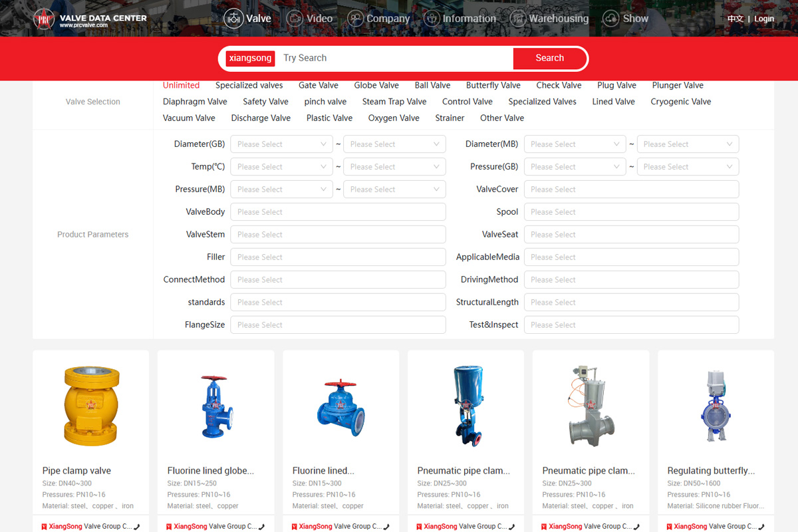Select the Cryogenic Valve category

pyautogui.click(x=680, y=102)
